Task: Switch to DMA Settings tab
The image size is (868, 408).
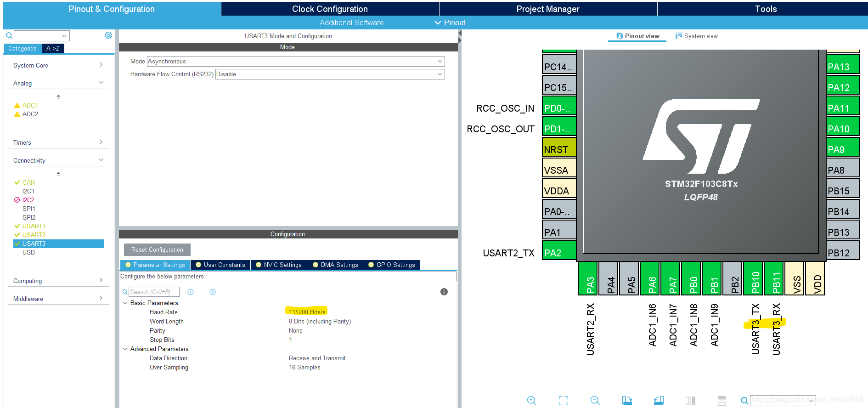Action: point(335,265)
